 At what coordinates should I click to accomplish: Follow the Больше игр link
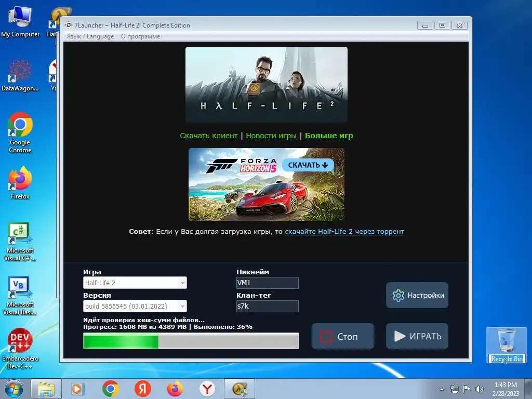click(x=329, y=136)
